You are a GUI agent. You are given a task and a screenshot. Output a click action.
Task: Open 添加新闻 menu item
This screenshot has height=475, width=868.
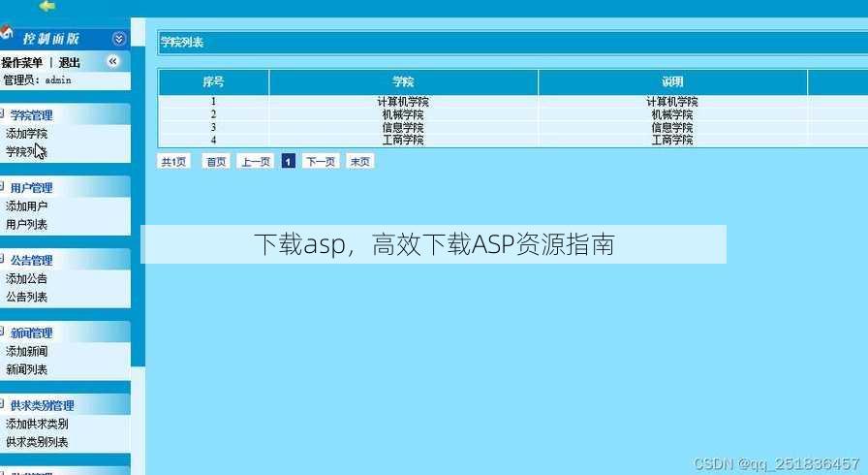pyautogui.click(x=26, y=351)
